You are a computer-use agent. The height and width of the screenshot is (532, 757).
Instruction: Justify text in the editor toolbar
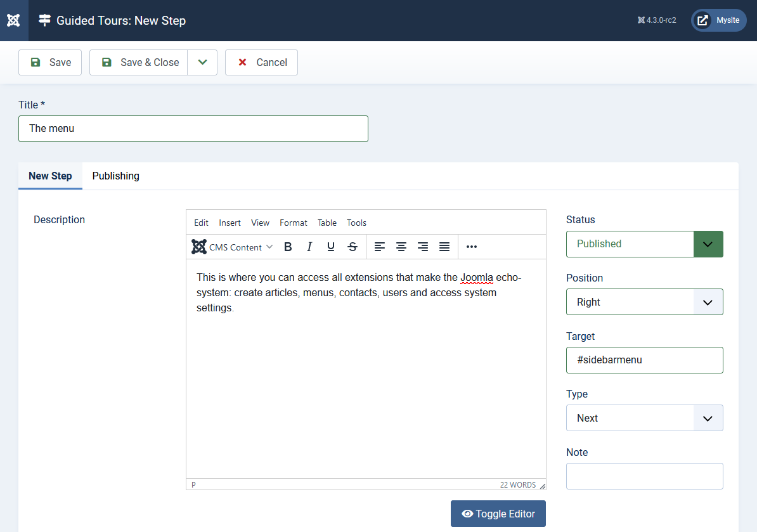point(444,247)
